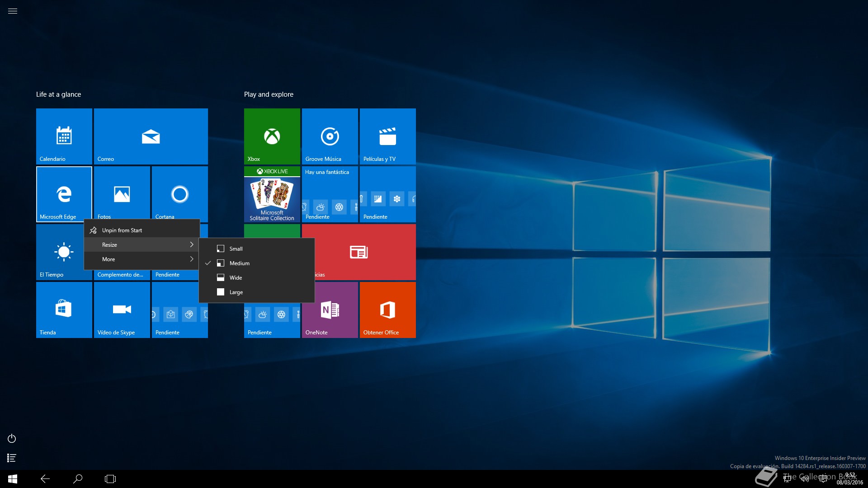Open the Groove Música tile

330,136
